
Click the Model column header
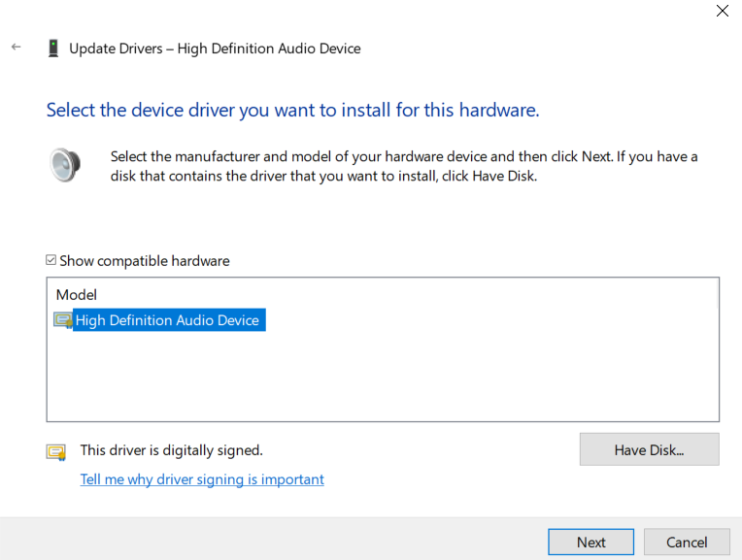(x=76, y=295)
